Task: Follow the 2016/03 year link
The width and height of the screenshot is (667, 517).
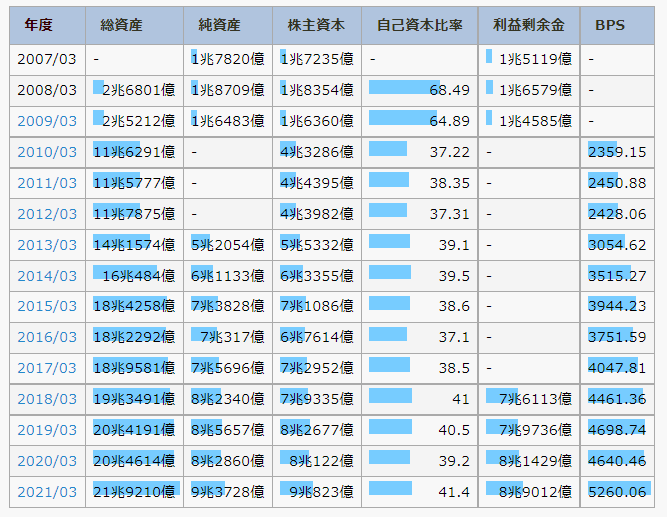Action: coord(47,337)
